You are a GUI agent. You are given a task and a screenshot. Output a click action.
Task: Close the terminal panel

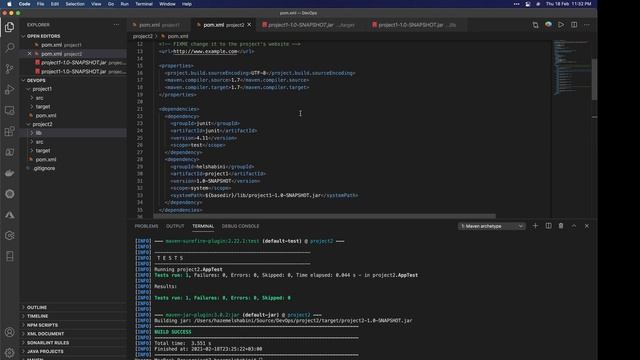coord(587,226)
